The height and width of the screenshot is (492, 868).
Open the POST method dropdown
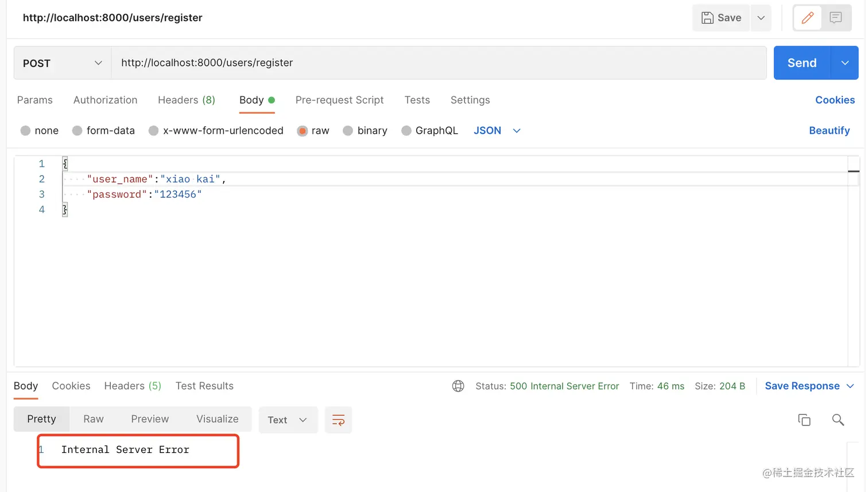pos(63,63)
